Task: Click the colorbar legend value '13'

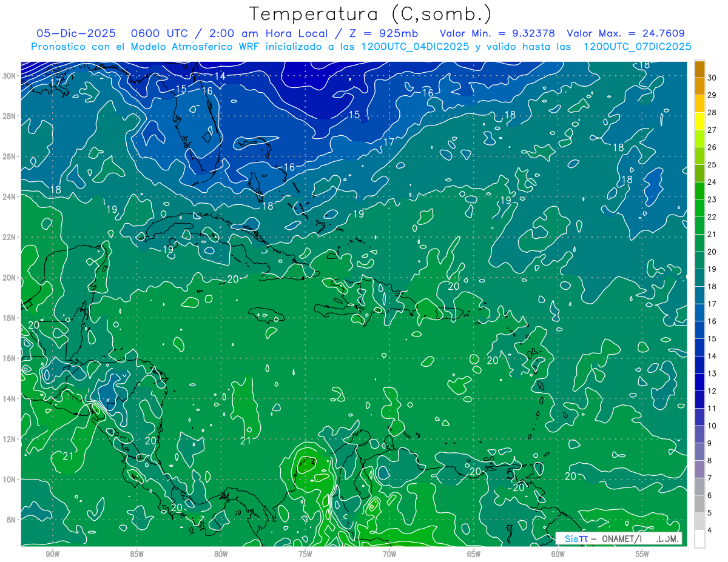Action: (712, 373)
